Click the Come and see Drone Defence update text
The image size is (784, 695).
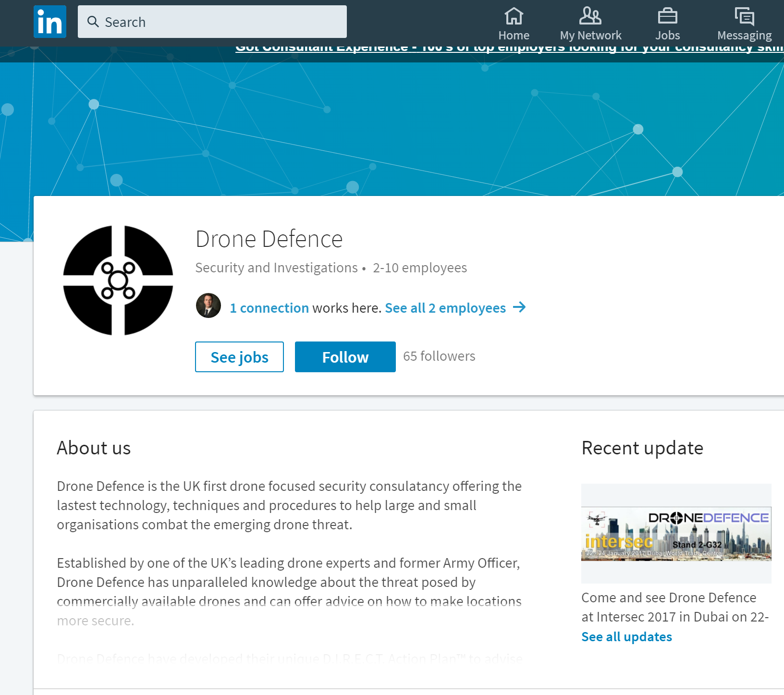coord(675,607)
